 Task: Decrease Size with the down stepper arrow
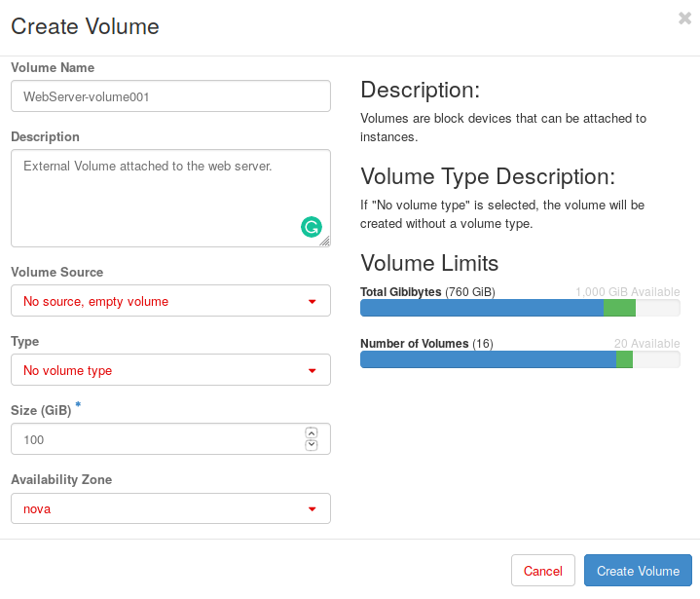pyautogui.click(x=312, y=445)
